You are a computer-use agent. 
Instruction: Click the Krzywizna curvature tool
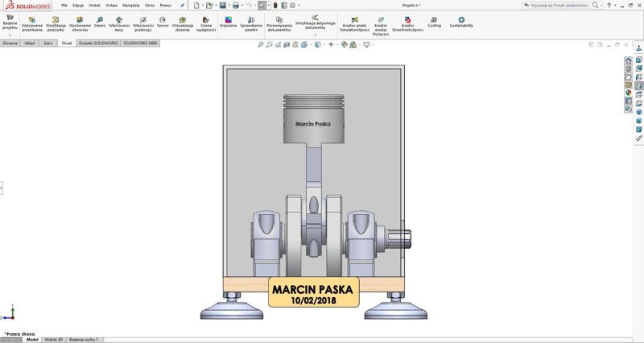[x=228, y=19]
